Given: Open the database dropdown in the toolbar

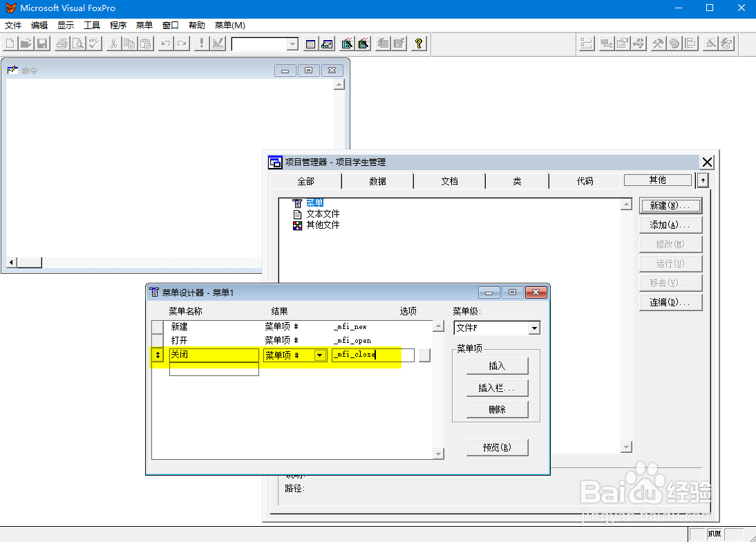Looking at the screenshot, I should coord(292,44).
